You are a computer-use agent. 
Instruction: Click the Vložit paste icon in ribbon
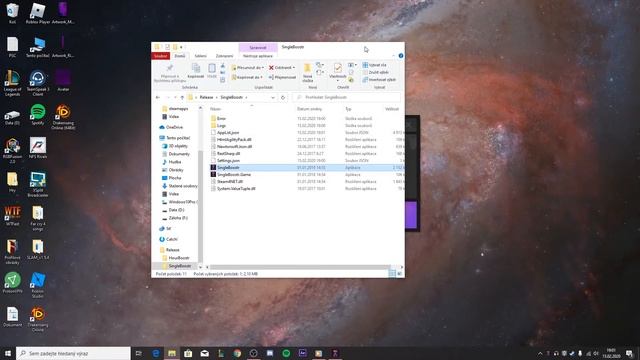(212, 68)
